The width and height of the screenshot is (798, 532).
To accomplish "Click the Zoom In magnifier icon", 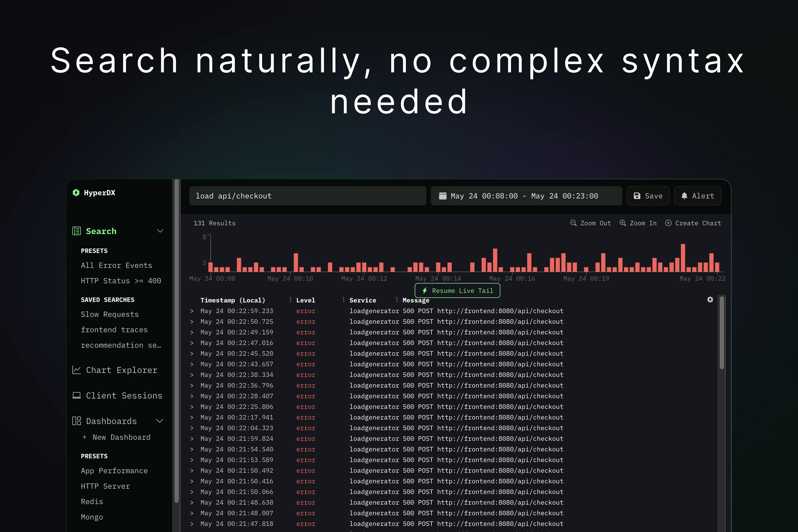I will 623,223.
